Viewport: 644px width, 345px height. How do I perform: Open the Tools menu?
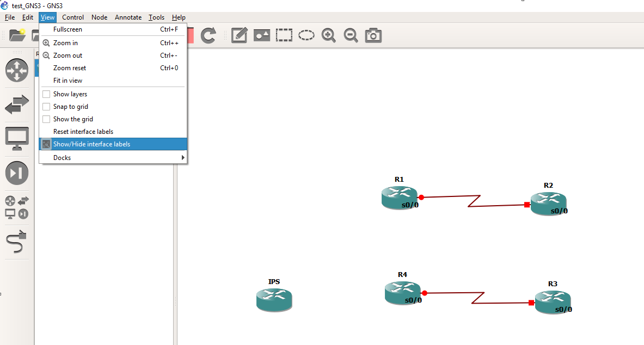pyautogui.click(x=156, y=17)
